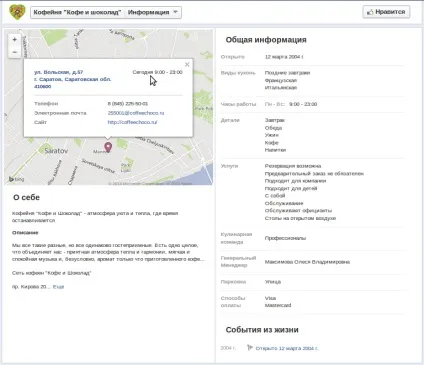Open the event link Открыто 12 марта 2004 г.
The height and width of the screenshot is (365, 424).
(287, 348)
